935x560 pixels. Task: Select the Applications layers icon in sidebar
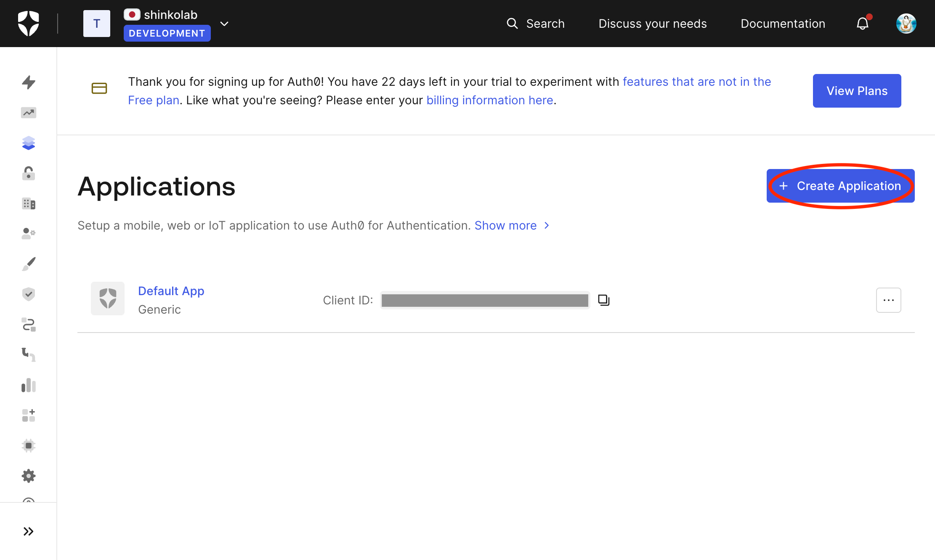[x=28, y=143]
